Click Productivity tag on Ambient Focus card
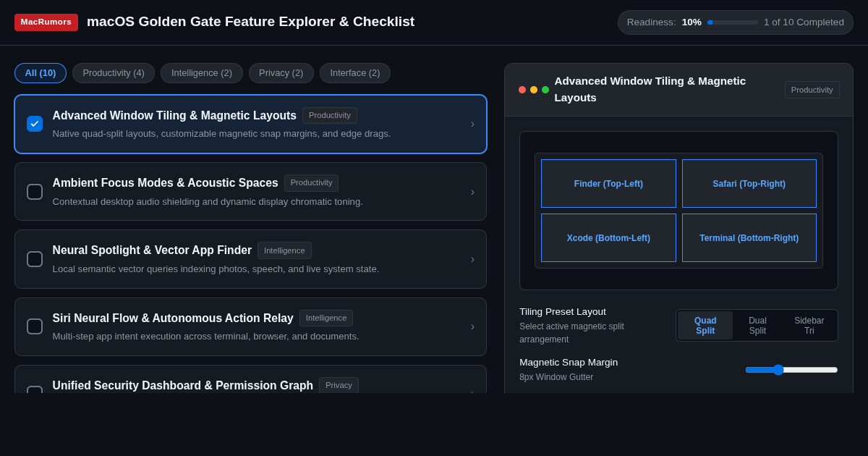Image resolution: width=868 pixels, height=456 pixels. point(311,183)
